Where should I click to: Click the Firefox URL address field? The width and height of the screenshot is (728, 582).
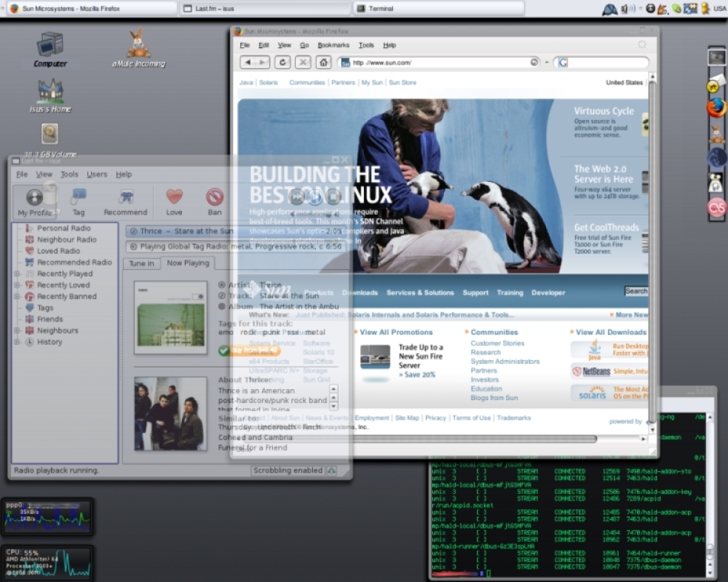(439, 62)
